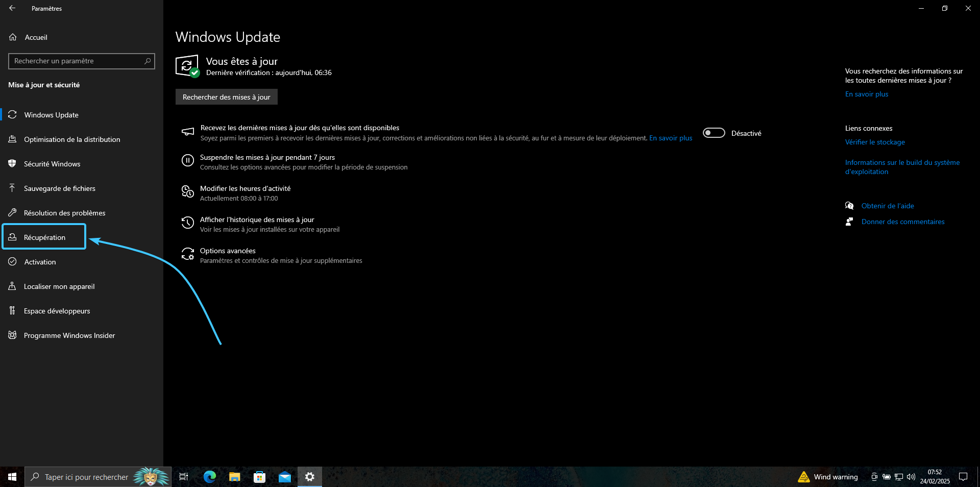This screenshot has width=980, height=487.
Task: Click the megaphone icon for latest updates
Action: pyautogui.click(x=188, y=132)
